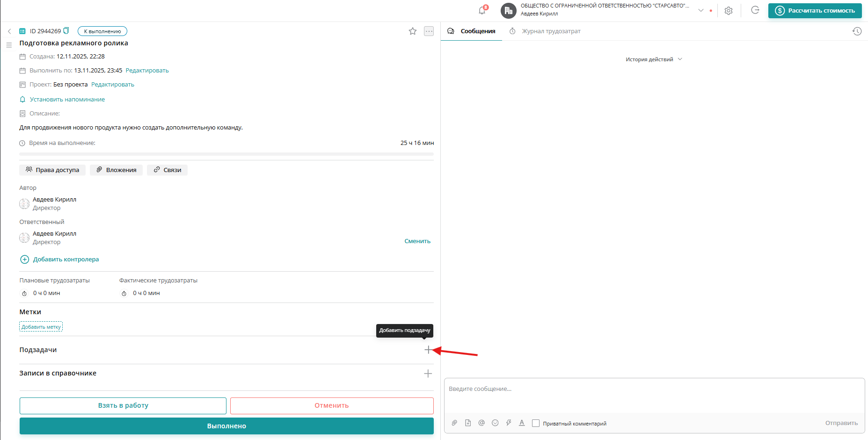Viewport: 868px width, 440px height.
Task: Click Рассчитать стоимость button
Action: click(x=815, y=11)
